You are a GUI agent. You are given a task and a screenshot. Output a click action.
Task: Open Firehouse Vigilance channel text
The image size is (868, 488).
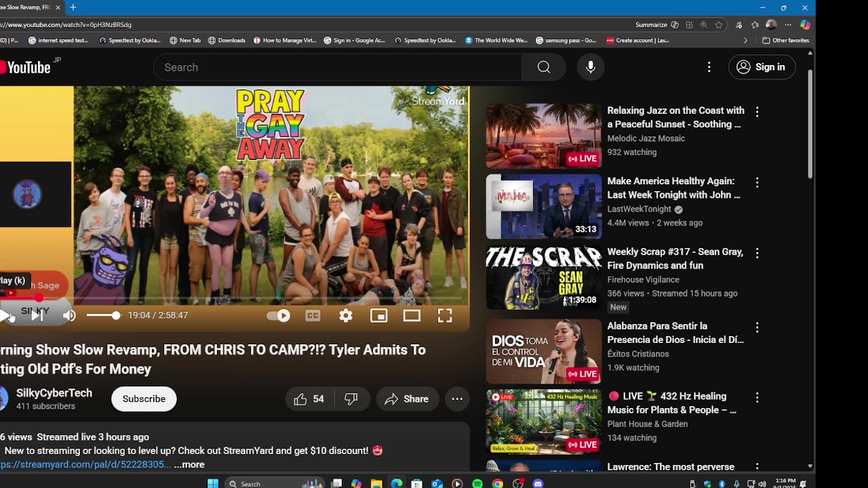coord(643,280)
